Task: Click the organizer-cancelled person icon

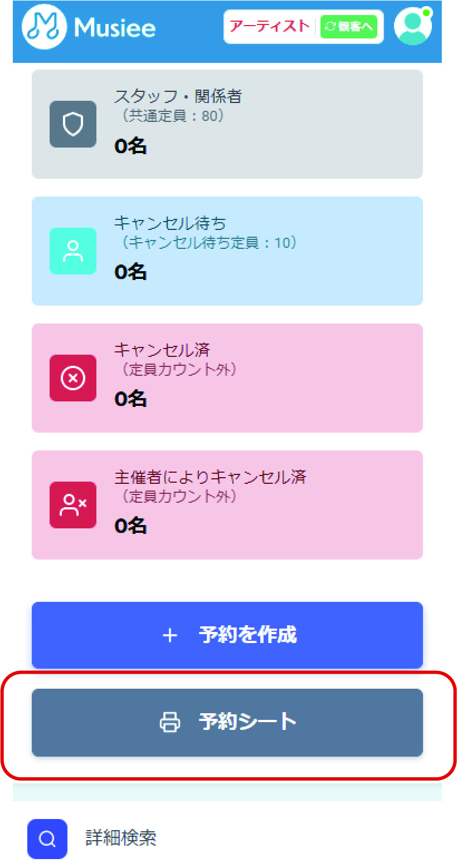Action: click(73, 505)
